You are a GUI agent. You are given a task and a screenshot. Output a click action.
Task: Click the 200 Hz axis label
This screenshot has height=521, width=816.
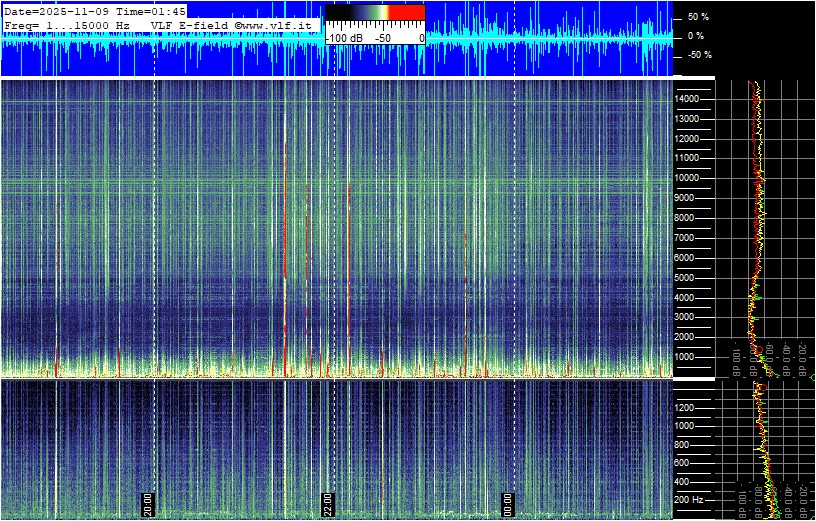[688, 499]
